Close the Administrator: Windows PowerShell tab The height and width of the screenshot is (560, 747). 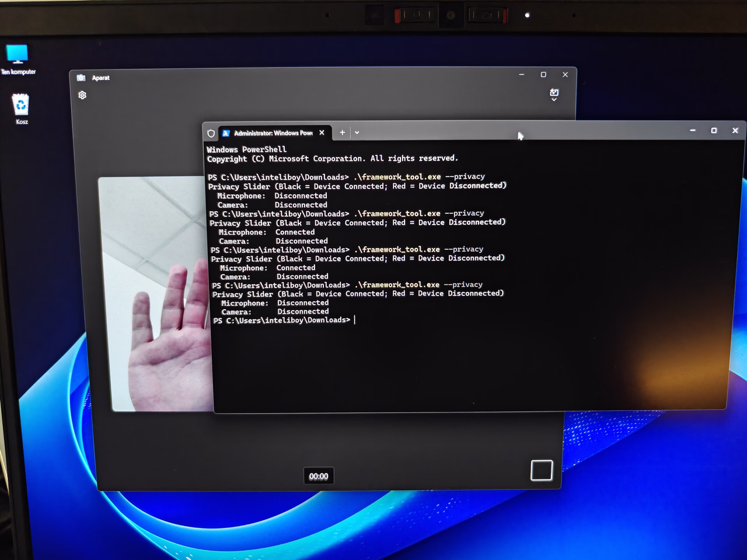click(322, 132)
